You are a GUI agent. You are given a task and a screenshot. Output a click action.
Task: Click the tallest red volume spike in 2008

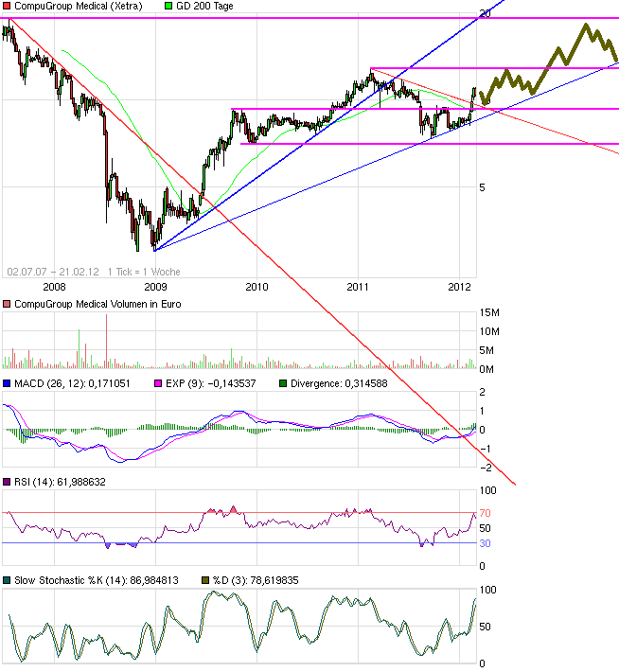pos(106,341)
